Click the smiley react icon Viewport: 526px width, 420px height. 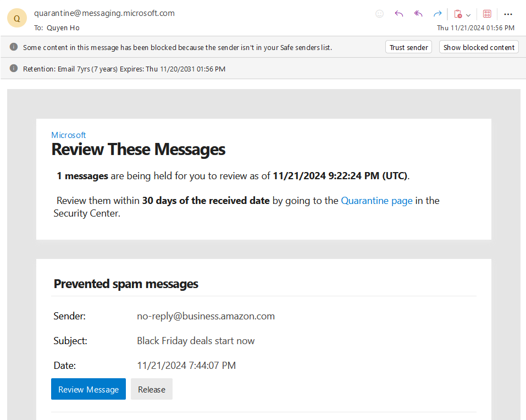click(379, 14)
